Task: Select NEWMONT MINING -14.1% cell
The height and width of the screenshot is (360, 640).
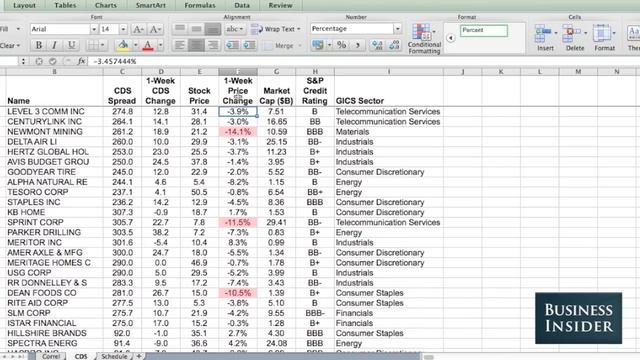Action: (x=238, y=132)
